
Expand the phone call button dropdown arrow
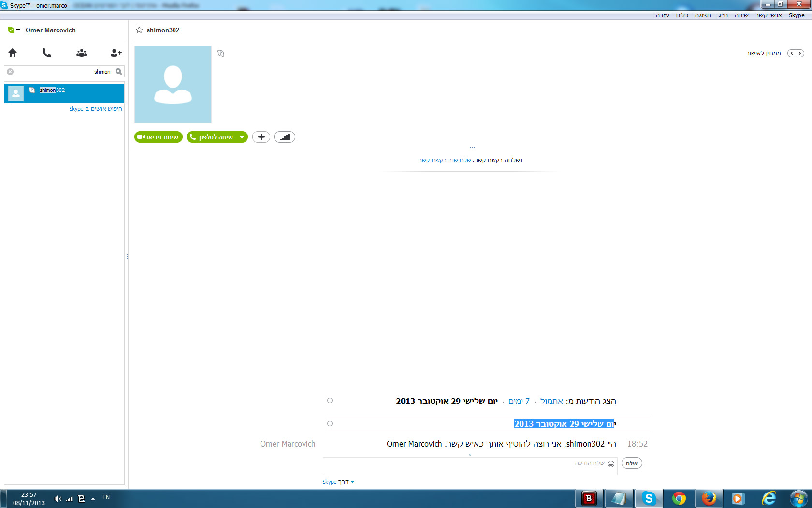[x=242, y=137]
